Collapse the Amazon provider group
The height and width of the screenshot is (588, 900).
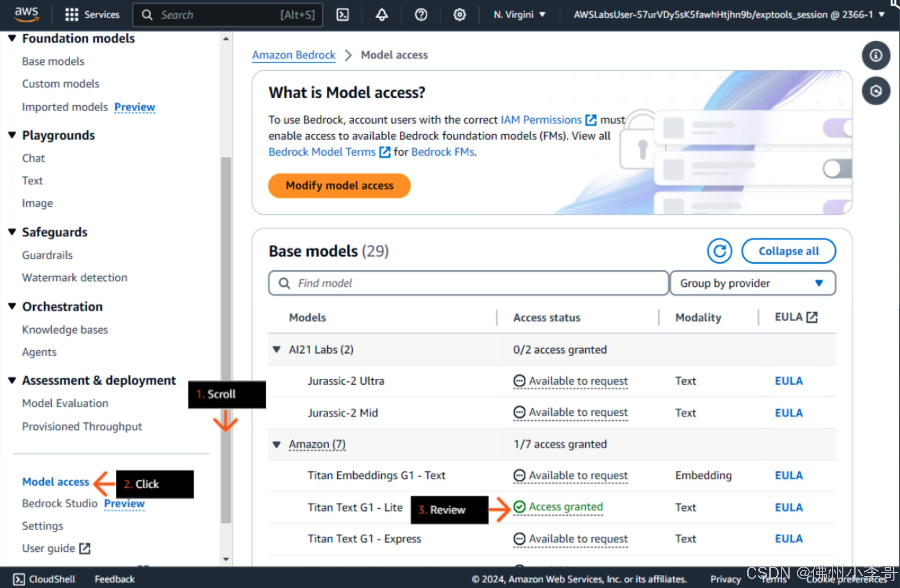click(277, 444)
